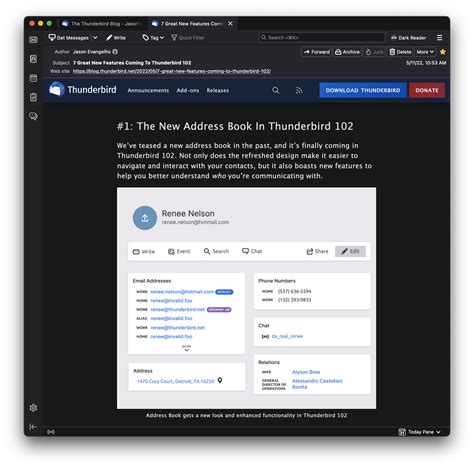Viewport: 474px width, 468px height.
Task: Click the RSS feed icon
Action: (299, 90)
